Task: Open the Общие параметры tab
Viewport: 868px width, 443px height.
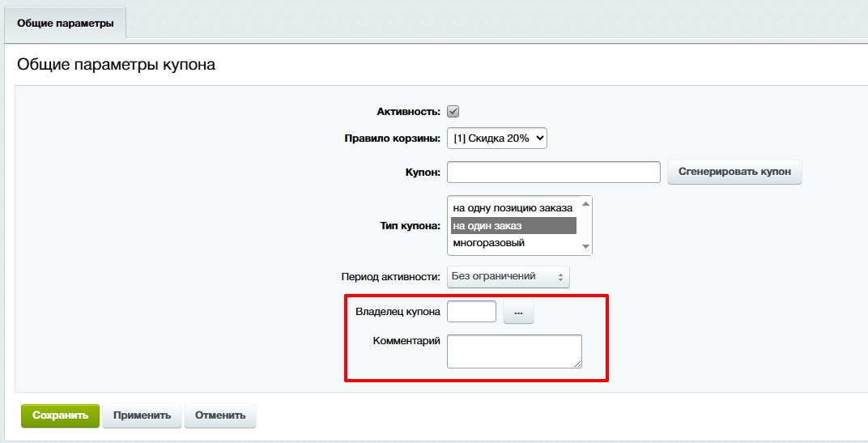Action: coord(66,23)
